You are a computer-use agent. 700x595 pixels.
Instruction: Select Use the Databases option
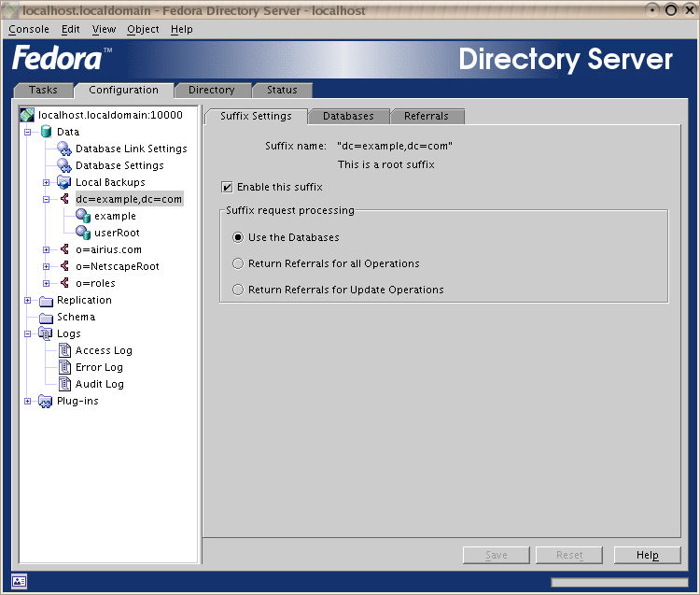pyautogui.click(x=238, y=237)
